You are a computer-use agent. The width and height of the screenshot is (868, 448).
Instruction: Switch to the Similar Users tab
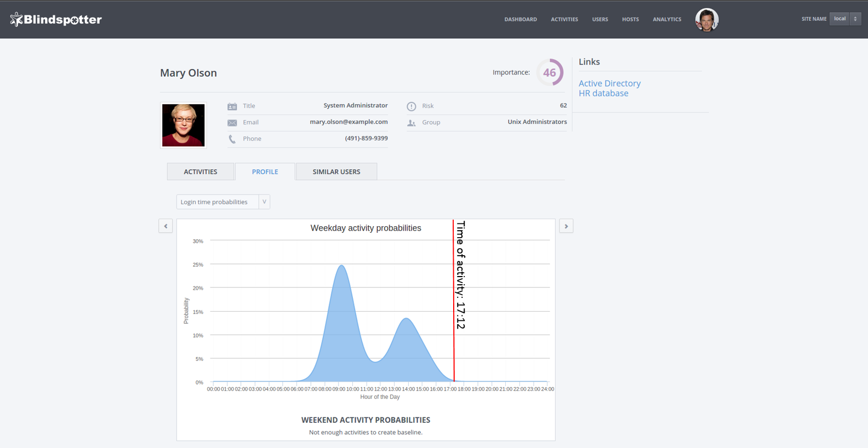(x=336, y=171)
